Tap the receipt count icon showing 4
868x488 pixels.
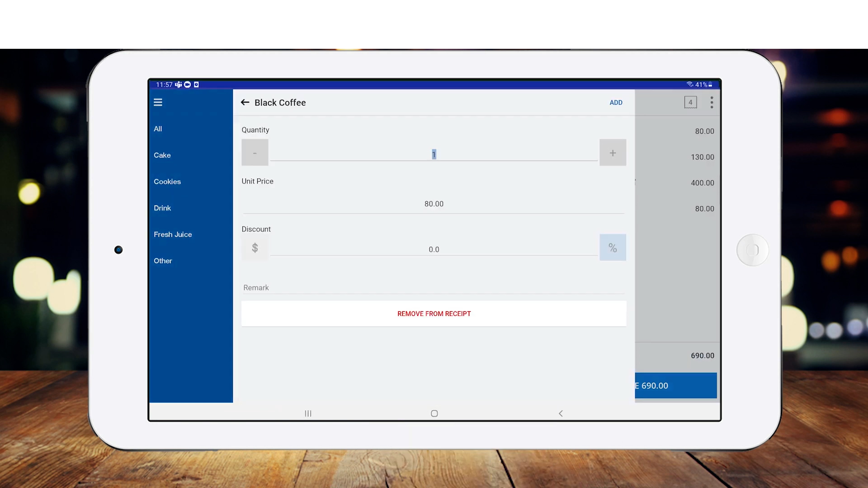point(690,103)
